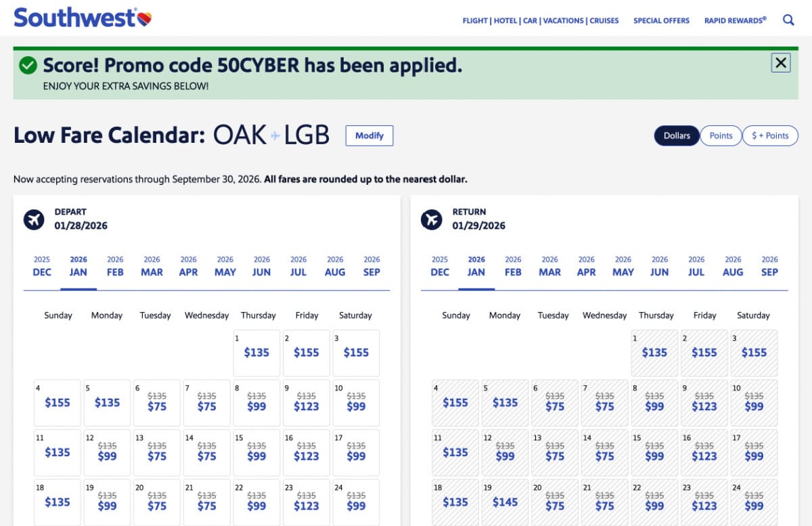812x526 pixels.
Task: Select the Dollars fare display toggle
Action: pos(676,135)
